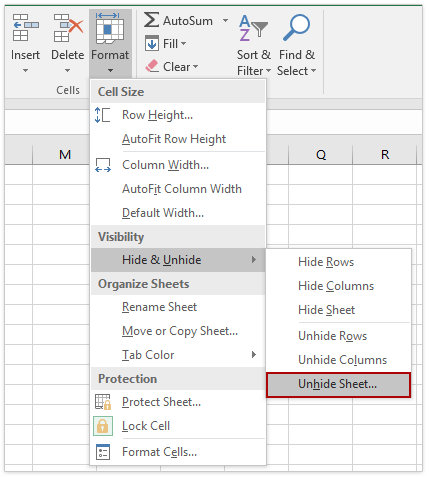Open the Insert dropdown arrow
Viewport: 429px width, 478px height.
[x=25, y=71]
